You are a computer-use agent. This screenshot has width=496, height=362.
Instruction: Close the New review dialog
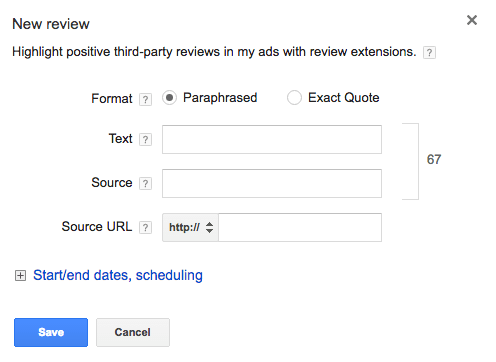click(x=472, y=20)
